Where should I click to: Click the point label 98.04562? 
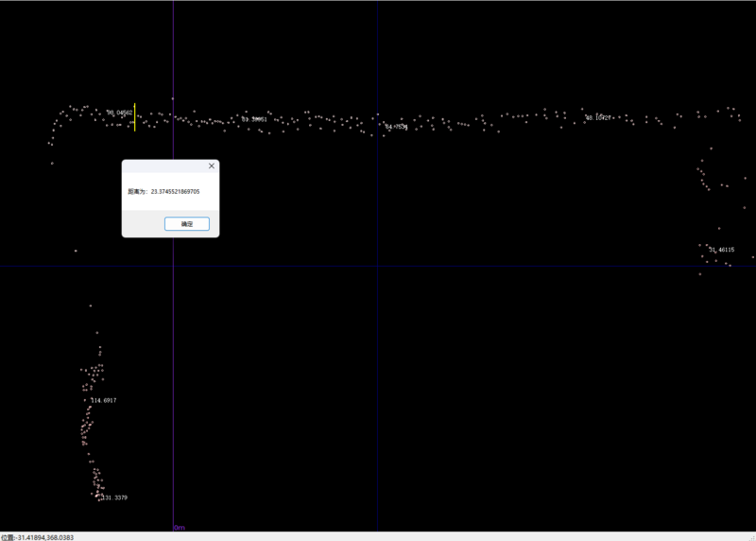(x=120, y=113)
